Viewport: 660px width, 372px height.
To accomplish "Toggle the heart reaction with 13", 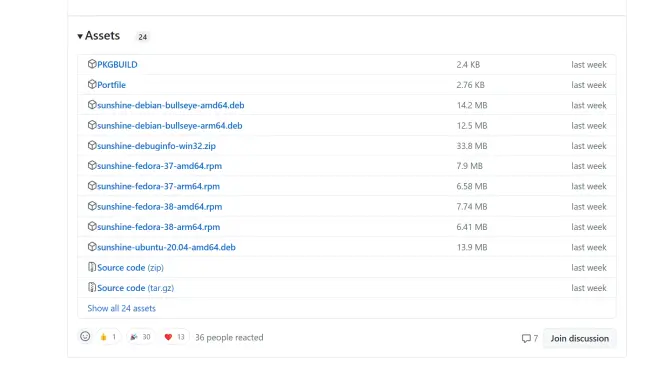I will pos(174,337).
